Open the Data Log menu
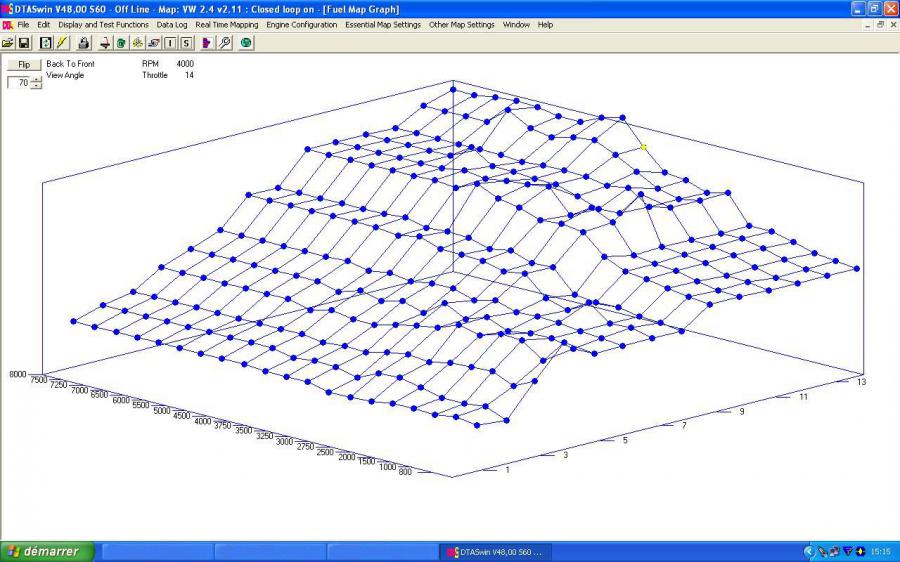The width and height of the screenshot is (900, 562). tap(172, 24)
